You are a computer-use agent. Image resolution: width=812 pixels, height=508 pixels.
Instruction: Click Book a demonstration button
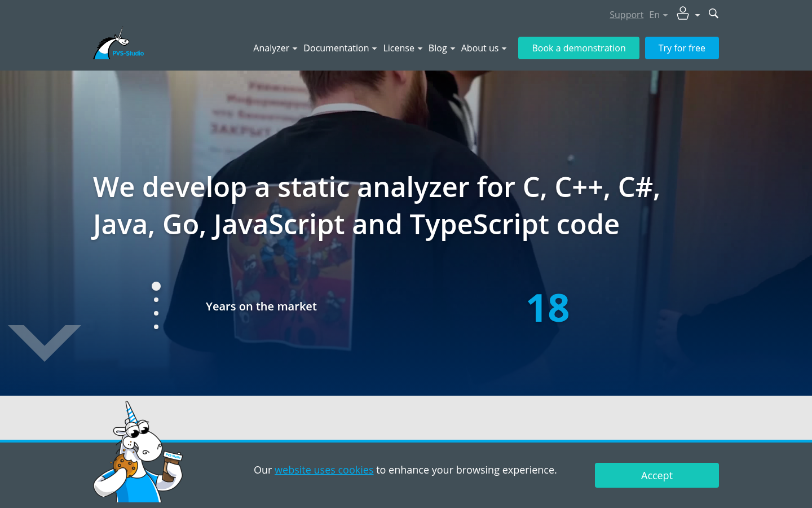click(x=579, y=48)
